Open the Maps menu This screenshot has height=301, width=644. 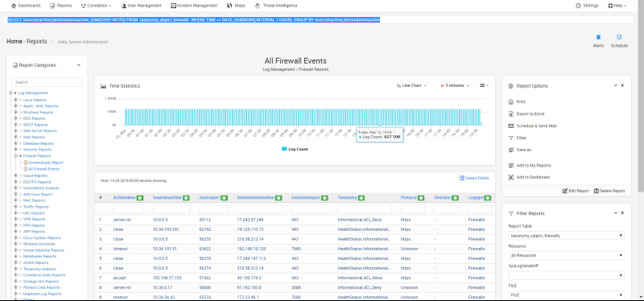[236, 6]
